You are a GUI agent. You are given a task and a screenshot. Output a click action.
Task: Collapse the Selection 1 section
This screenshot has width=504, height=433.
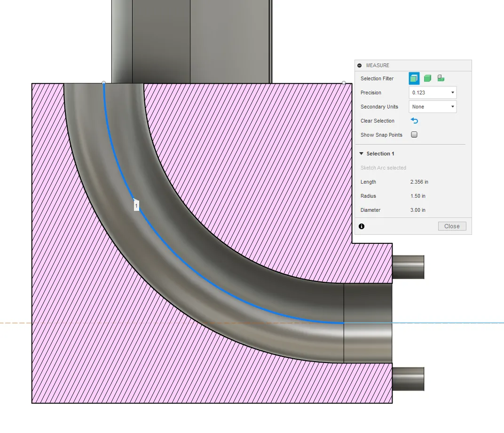coord(361,154)
